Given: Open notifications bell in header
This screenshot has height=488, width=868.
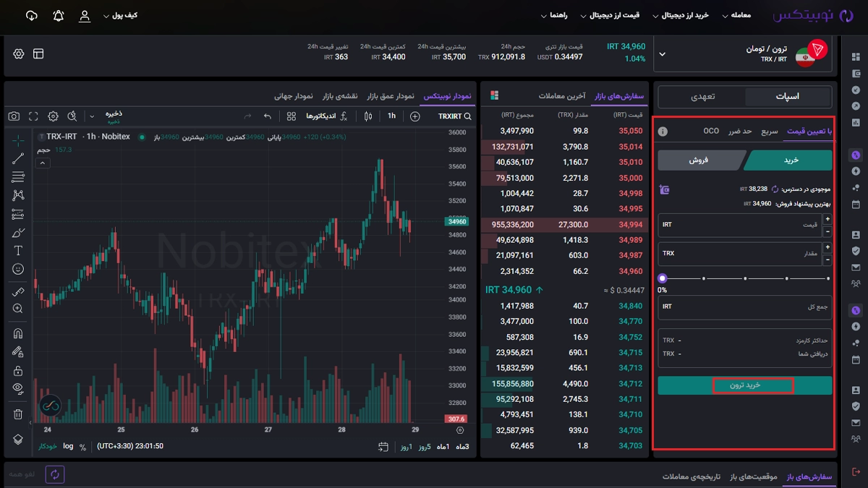Looking at the screenshot, I should 59,15.
